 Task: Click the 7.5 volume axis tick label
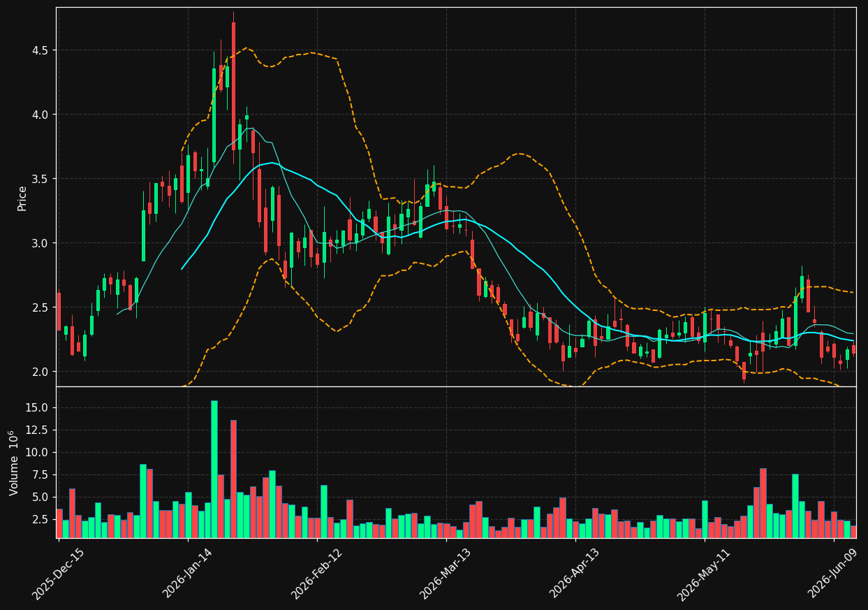pyautogui.click(x=41, y=474)
